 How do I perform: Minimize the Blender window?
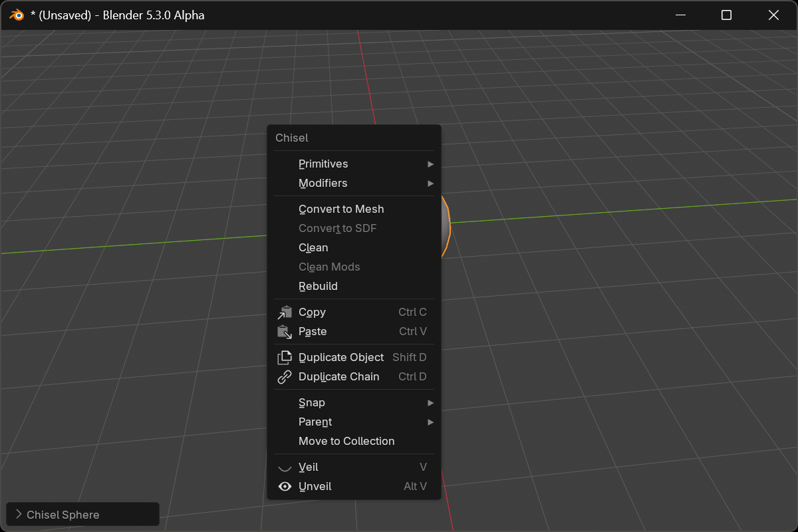(x=680, y=15)
